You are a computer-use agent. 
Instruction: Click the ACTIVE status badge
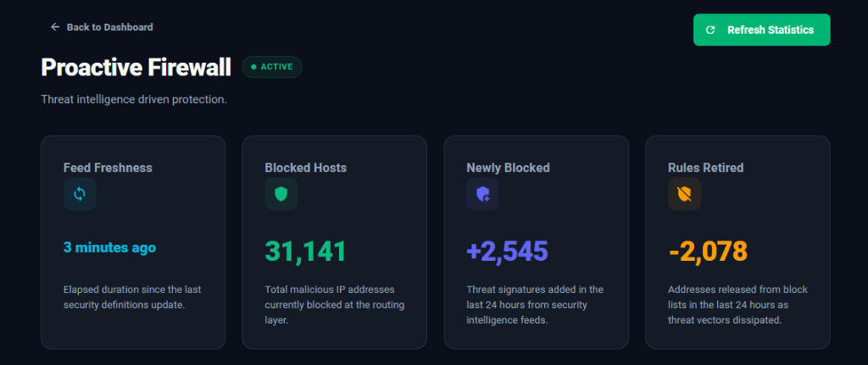pos(272,67)
